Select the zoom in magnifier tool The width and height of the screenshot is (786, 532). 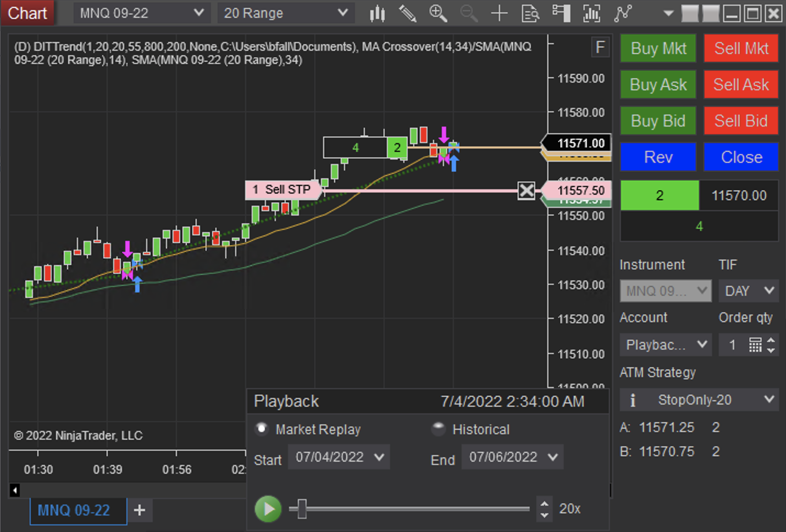(438, 13)
